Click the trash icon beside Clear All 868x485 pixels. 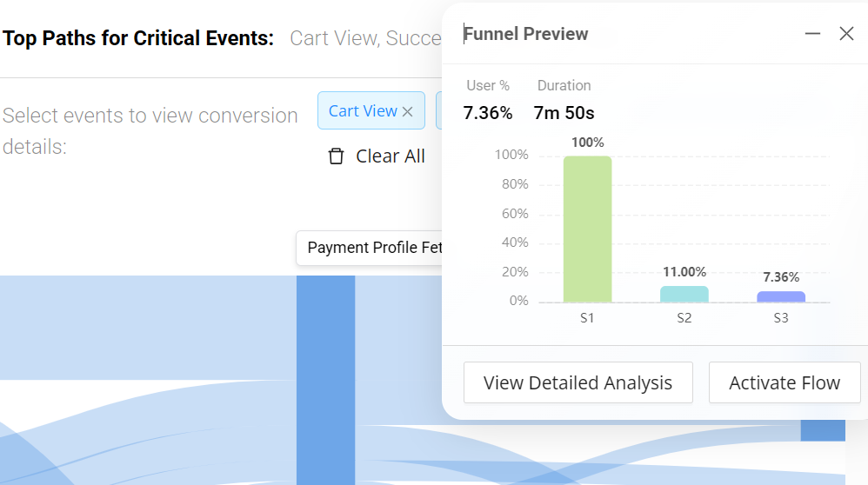click(336, 156)
